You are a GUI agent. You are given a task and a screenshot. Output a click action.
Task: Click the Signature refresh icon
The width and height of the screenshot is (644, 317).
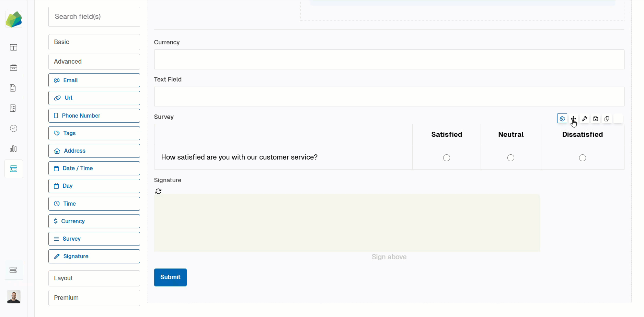coord(158,191)
